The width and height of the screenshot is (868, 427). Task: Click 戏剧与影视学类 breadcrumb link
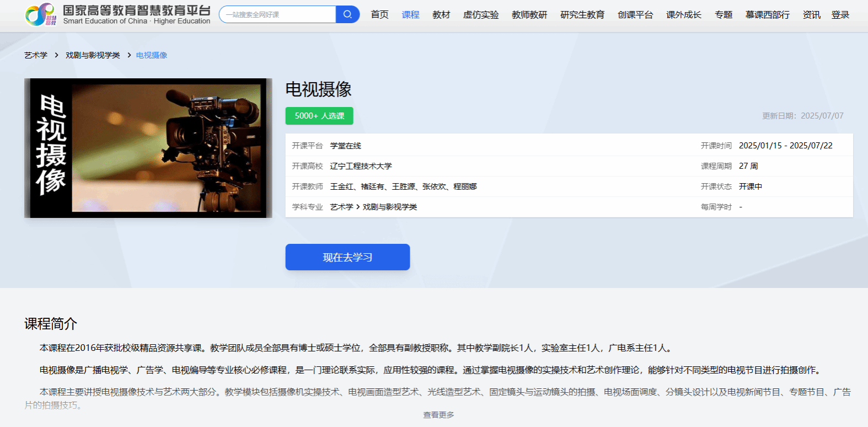pos(93,55)
